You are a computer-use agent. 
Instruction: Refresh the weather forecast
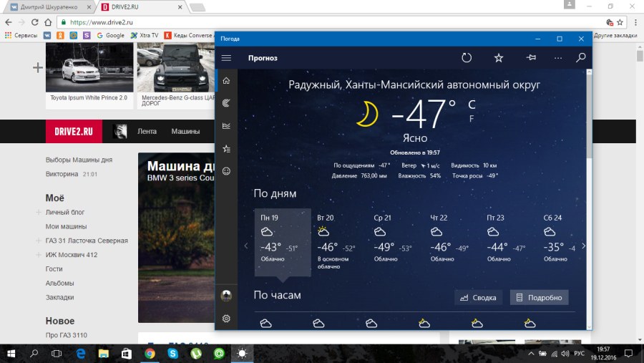[467, 58]
